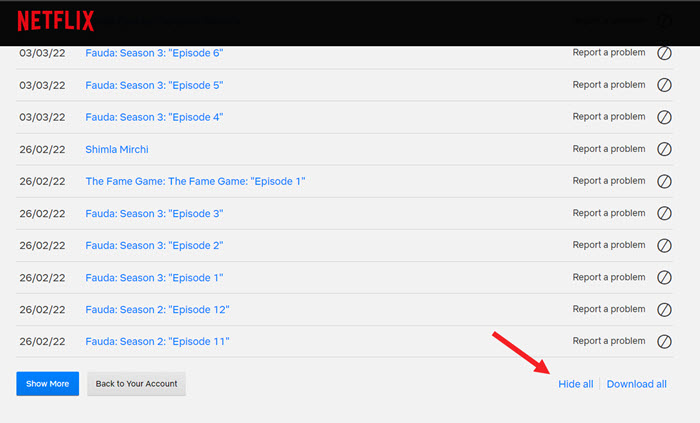Open Fauda Season 3 Episode 1 title link
This screenshot has height=423, width=700.
pos(154,278)
